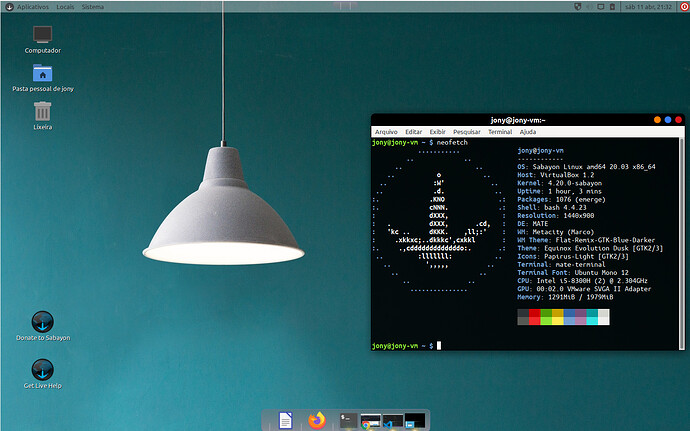Click the blue maximize button of the terminal
690x431 pixels.
click(x=668, y=120)
